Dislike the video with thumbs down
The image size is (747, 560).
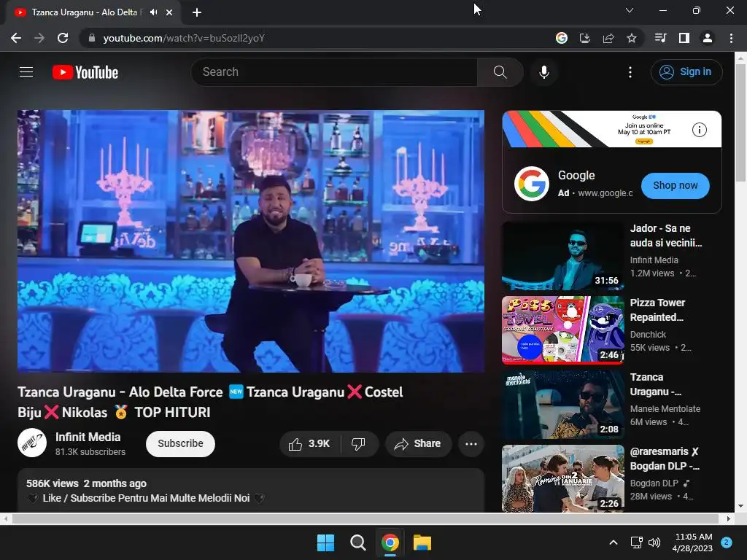point(359,444)
